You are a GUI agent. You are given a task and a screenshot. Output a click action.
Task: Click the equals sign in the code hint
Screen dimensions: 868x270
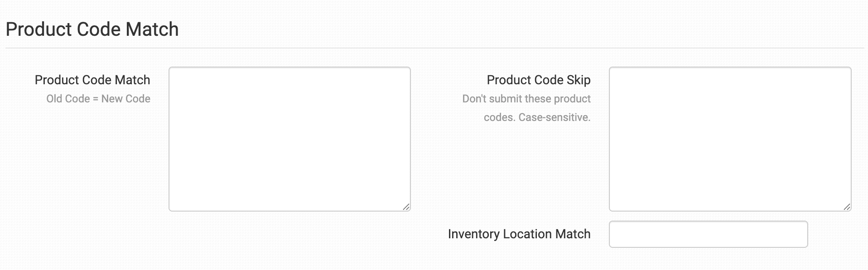96,99
